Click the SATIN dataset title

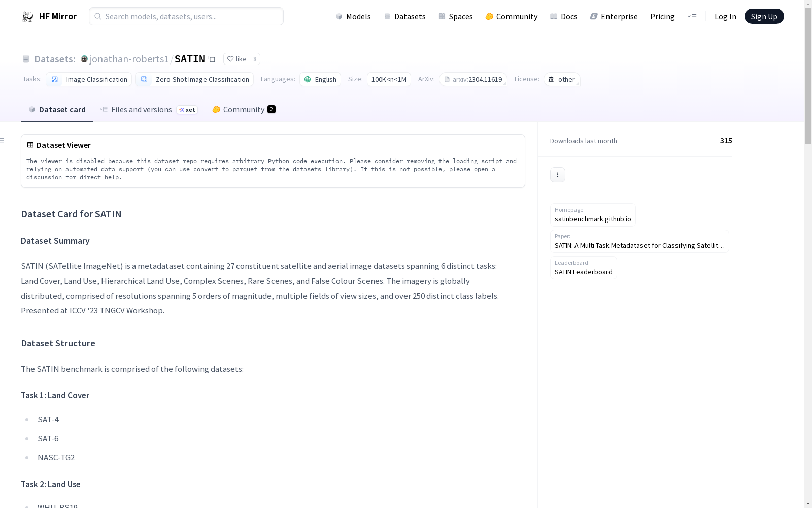[190, 59]
